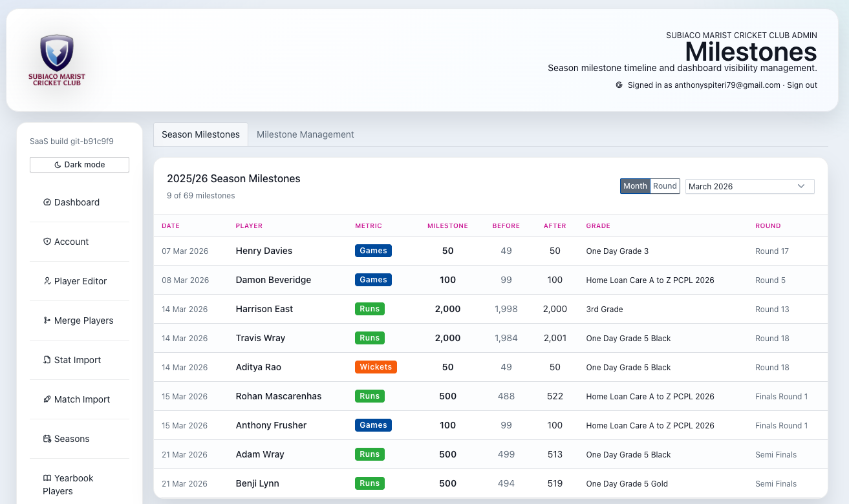Click player name Henry Davies
The height and width of the screenshot is (504, 849).
[264, 251]
